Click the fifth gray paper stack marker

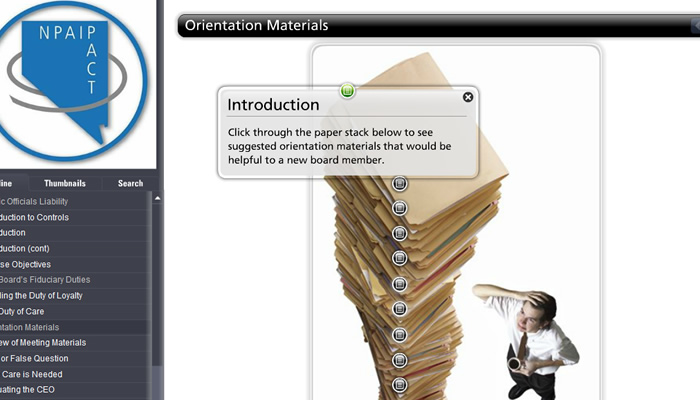[400, 284]
